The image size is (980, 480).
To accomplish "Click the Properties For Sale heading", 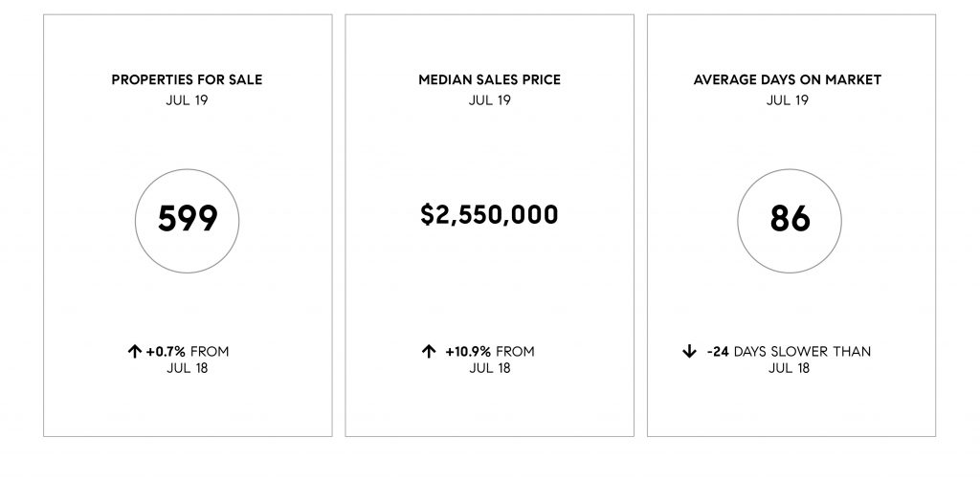I will pos(187,80).
